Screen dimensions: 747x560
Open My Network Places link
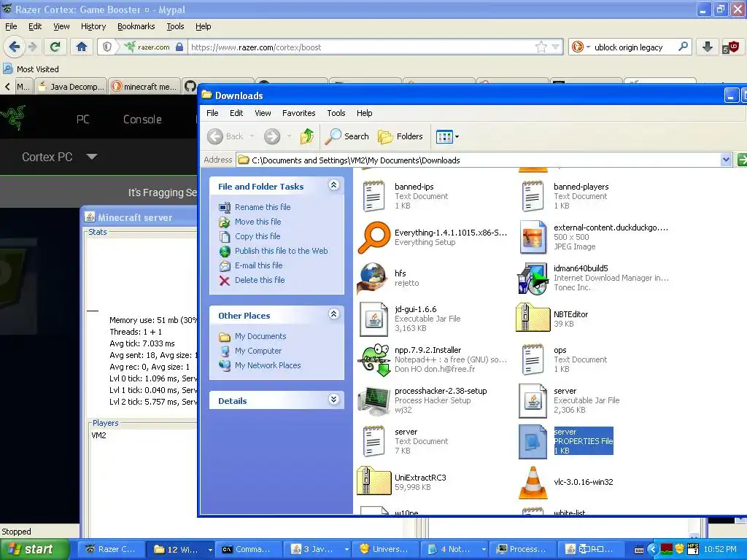268,365
